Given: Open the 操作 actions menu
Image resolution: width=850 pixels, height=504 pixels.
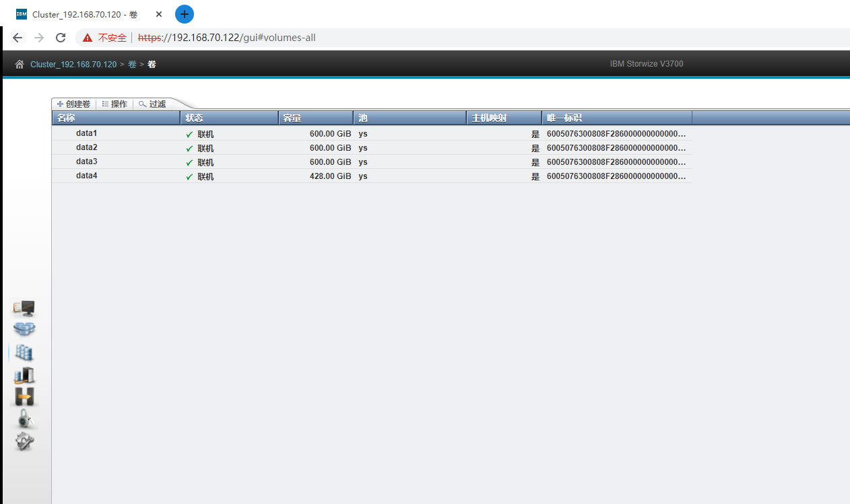Looking at the screenshot, I should [x=115, y=104].
